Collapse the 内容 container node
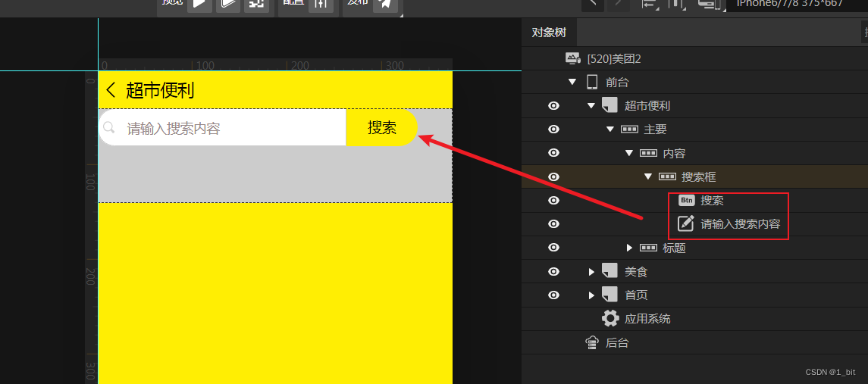 click(629, 153)
